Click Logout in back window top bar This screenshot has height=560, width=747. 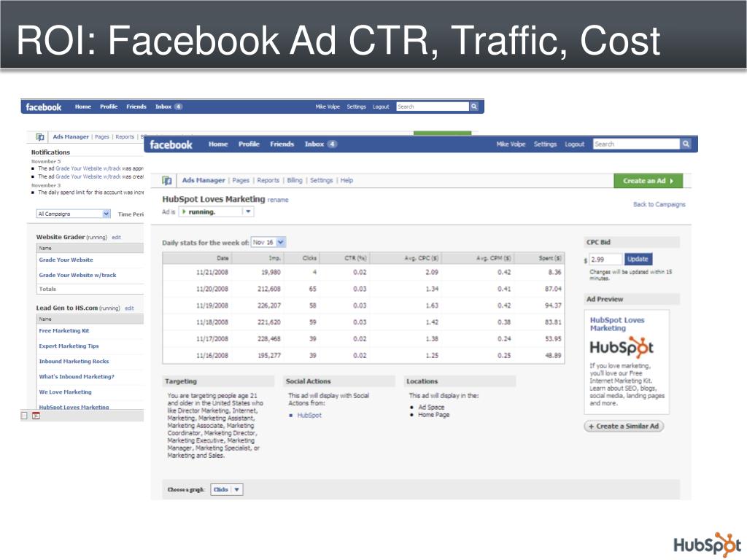(381, 106)
